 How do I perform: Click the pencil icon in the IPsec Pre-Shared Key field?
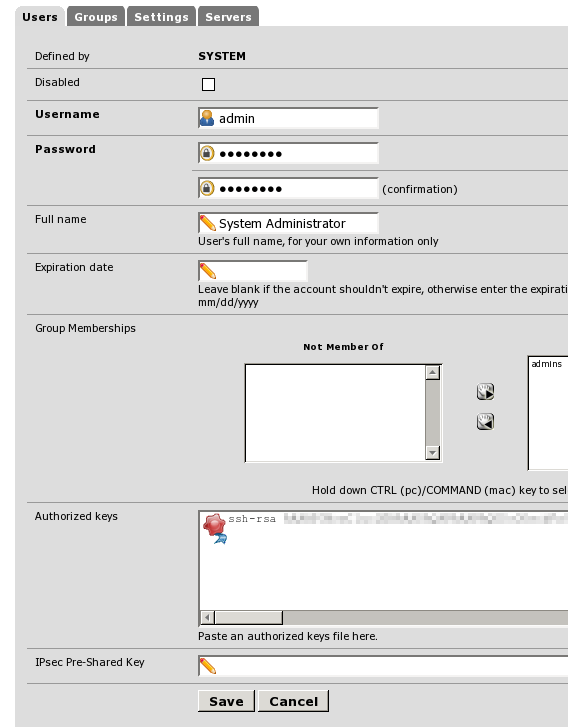click(208, 666)
